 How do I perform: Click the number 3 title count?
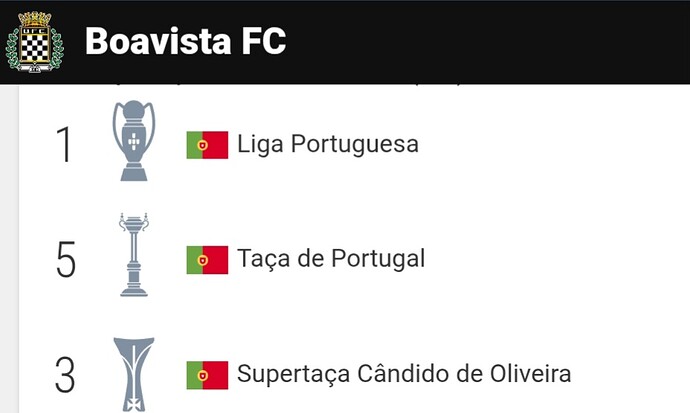(65, 375)
